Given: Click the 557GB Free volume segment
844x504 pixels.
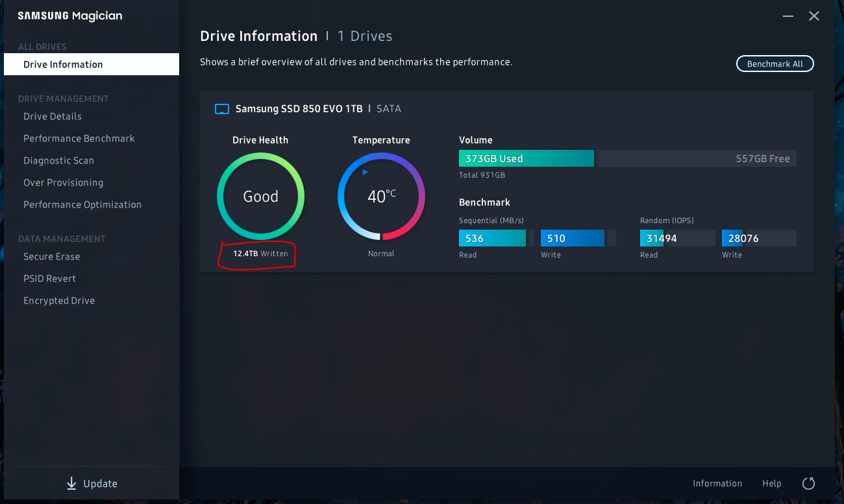Looking at the screenshot, I should [x=697, y=158].
